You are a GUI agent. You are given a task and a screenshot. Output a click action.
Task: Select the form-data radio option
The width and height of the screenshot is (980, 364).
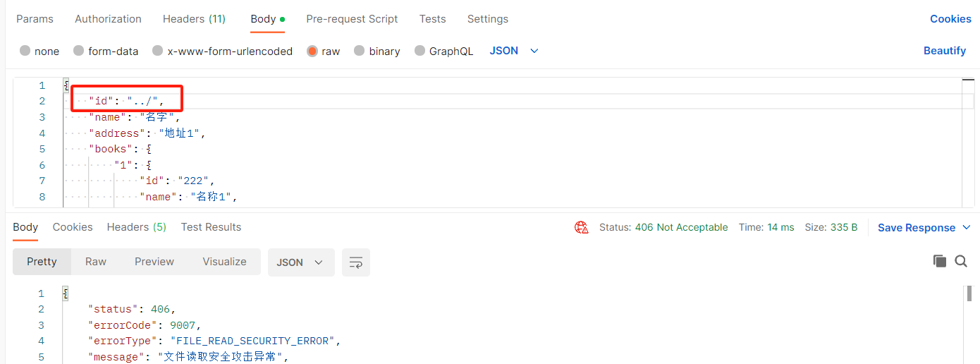(x=79, y=51)
